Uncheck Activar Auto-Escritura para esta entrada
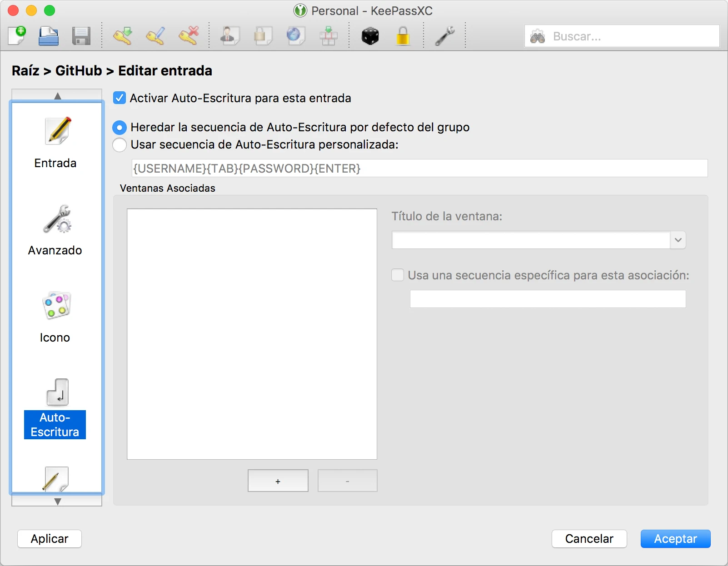728x566 pixels. click(x=120, y=98)
